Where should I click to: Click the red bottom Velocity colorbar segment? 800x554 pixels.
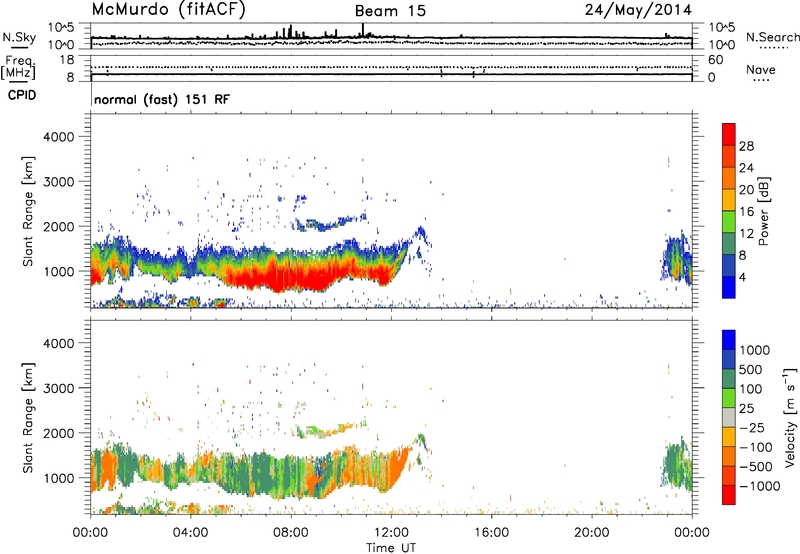(729, 495)
